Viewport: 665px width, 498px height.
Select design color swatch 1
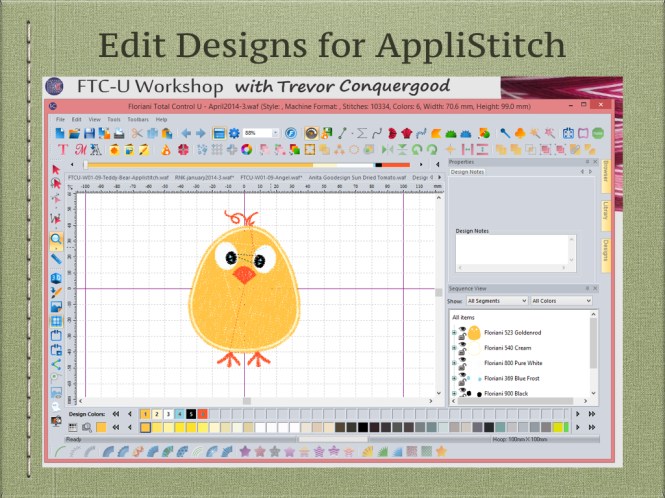[146, 413]
